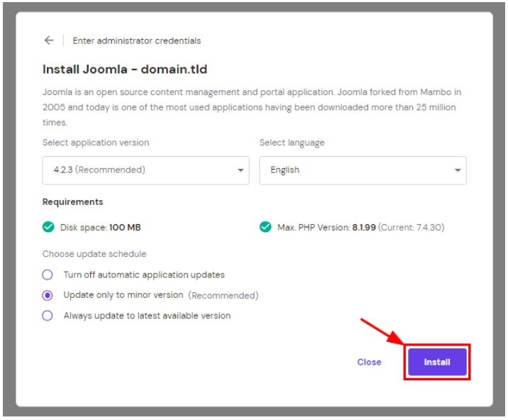Click the caret arrow in the language selector

click(x=458, y=171)
